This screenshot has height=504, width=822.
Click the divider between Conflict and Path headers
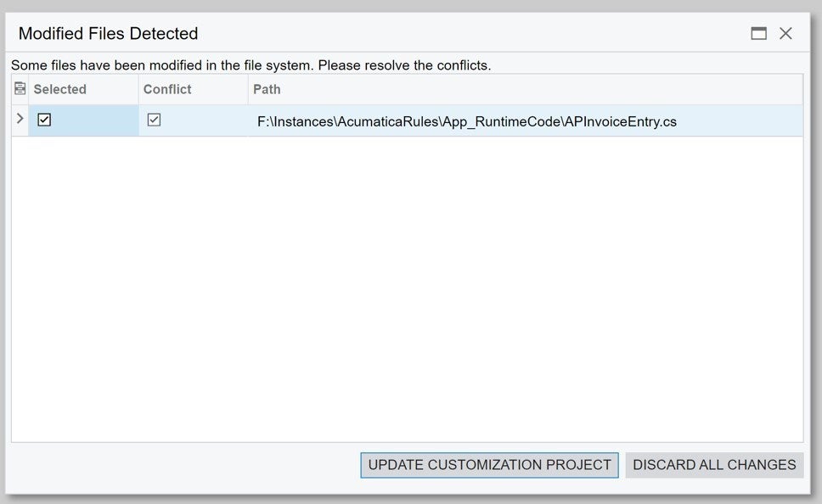click(248, 89)
